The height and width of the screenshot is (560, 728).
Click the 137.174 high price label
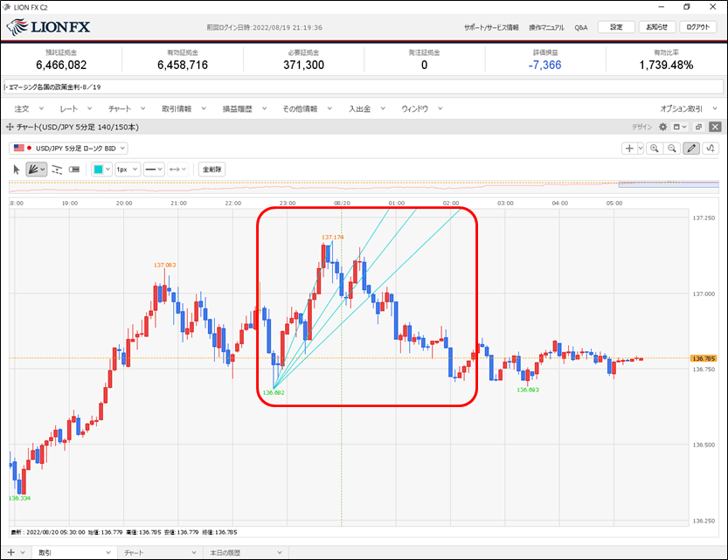coord(333,237)
